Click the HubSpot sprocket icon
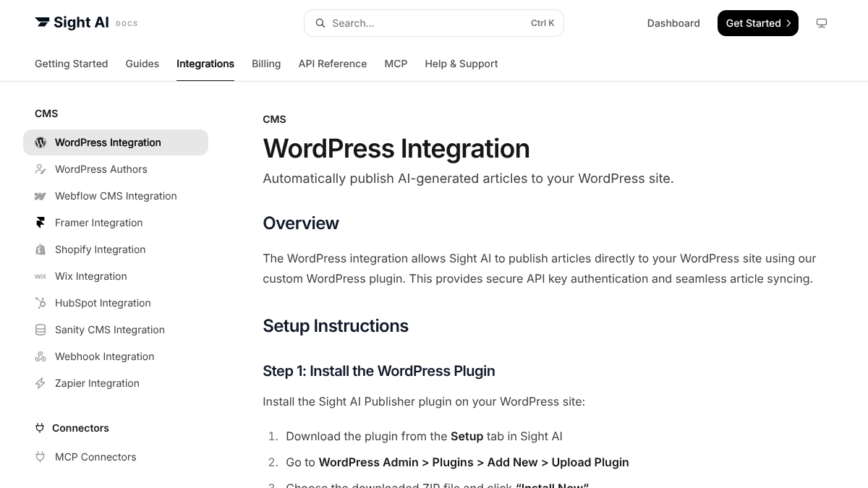This screenshot has width=868, height=488. point(41,303)
